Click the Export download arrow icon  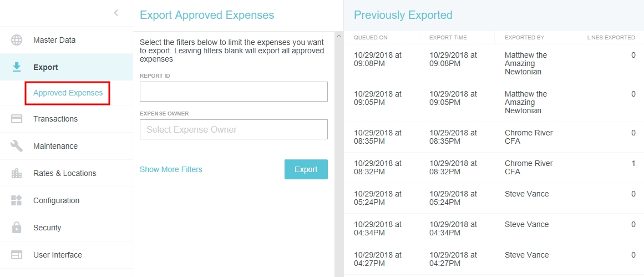pos(17,67)
